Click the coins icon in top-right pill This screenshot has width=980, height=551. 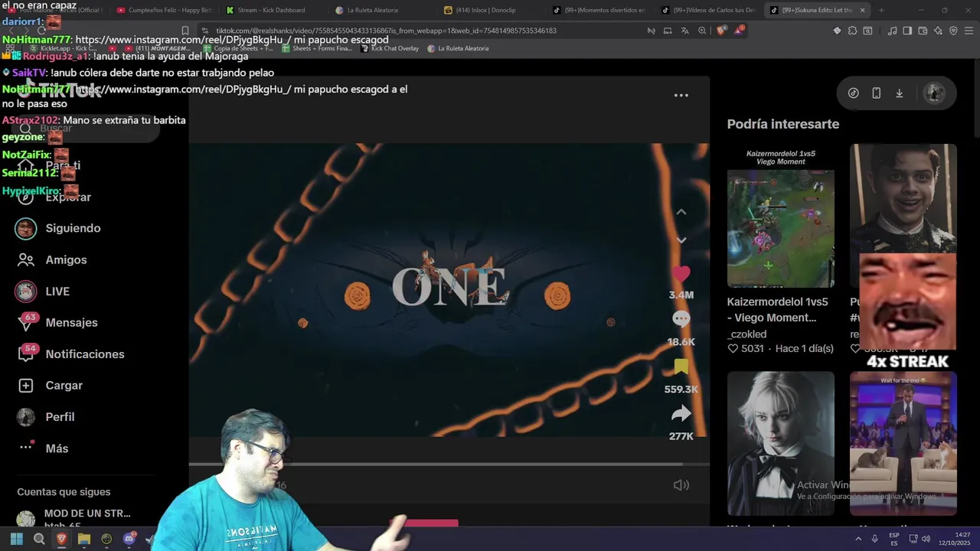tap(854, 93)
